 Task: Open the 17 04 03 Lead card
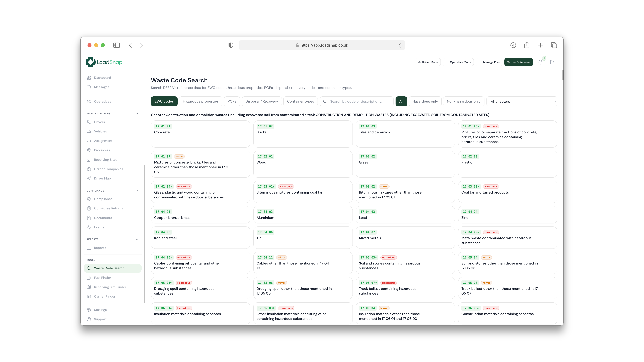coord(405,215)
